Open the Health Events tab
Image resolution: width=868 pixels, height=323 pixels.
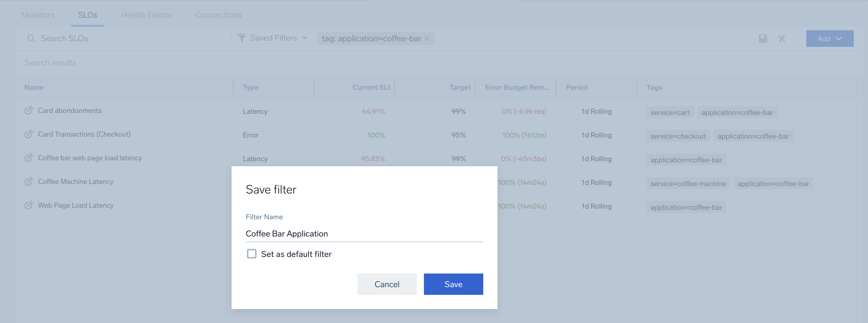click(146, 15)
